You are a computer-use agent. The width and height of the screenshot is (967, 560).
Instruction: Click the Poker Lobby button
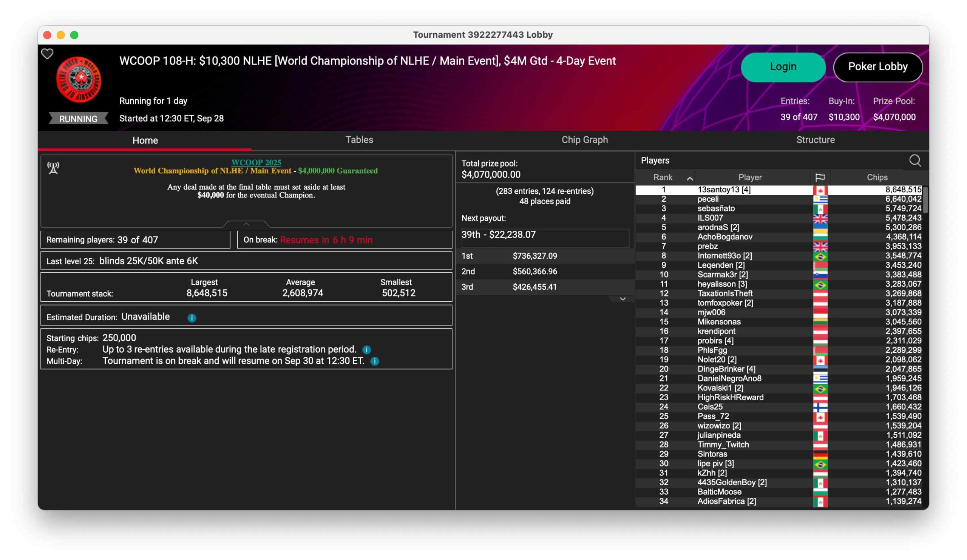point(877,67)
